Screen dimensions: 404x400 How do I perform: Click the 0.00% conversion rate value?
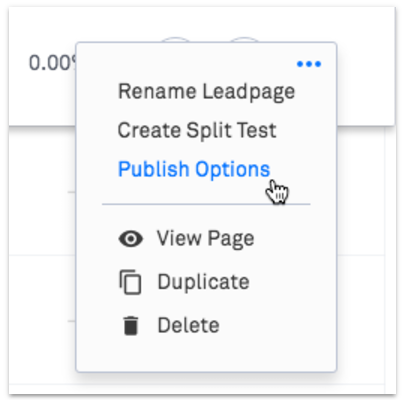pos(53,63)
